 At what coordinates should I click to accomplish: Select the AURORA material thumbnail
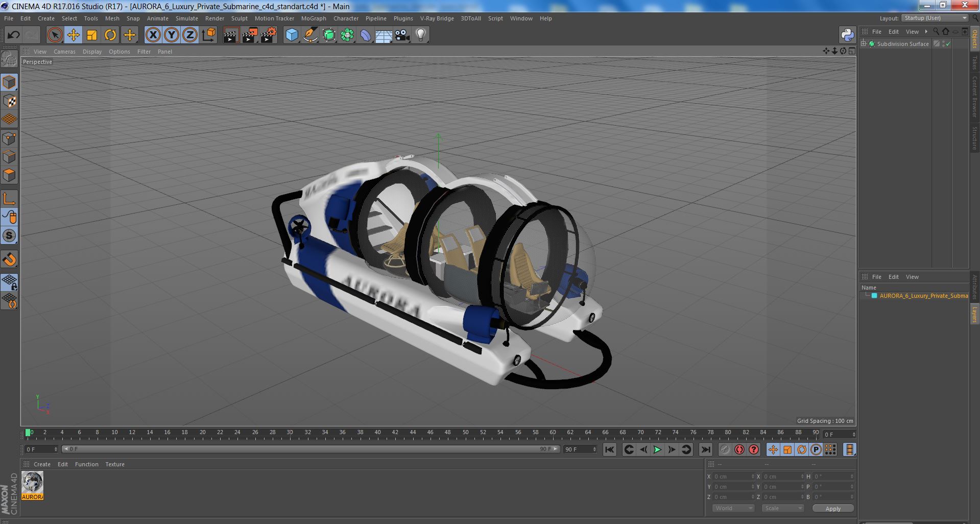tap(32, 486)
